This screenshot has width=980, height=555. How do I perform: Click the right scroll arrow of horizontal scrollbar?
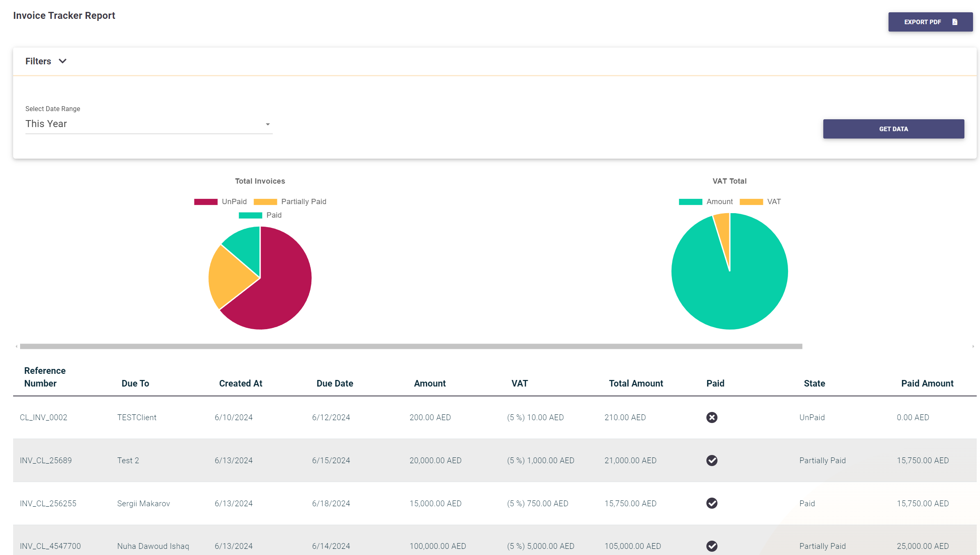(x=973, y=346)
